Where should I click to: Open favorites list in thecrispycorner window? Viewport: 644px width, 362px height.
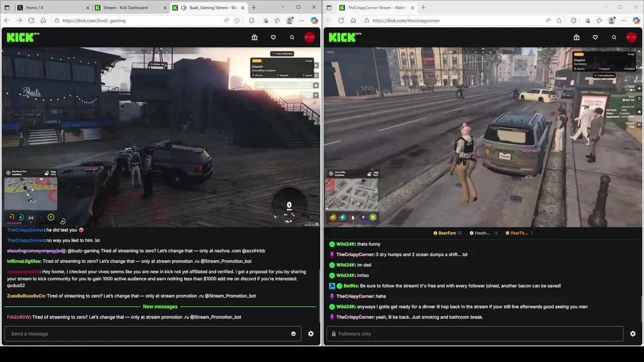click(x=599, y=21)
